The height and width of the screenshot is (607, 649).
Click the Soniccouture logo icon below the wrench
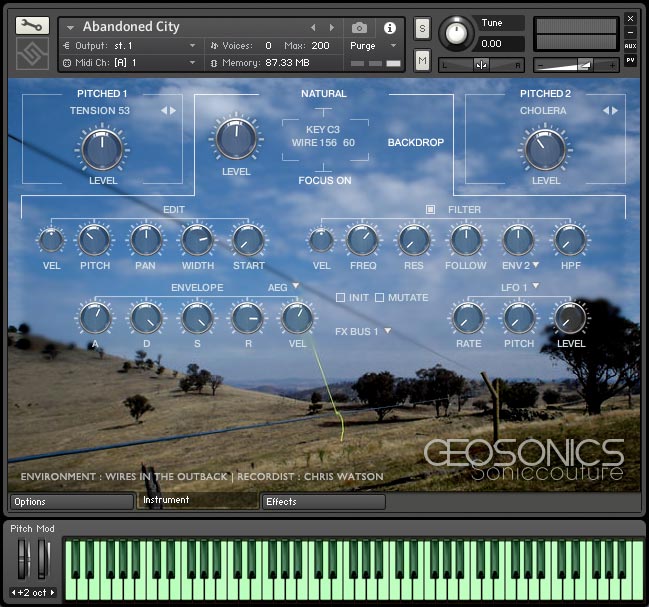32,54
